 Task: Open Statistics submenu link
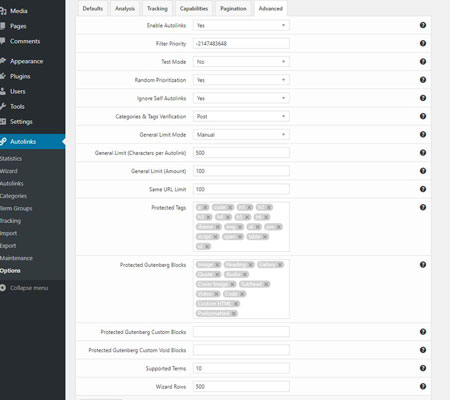(11, 159)
